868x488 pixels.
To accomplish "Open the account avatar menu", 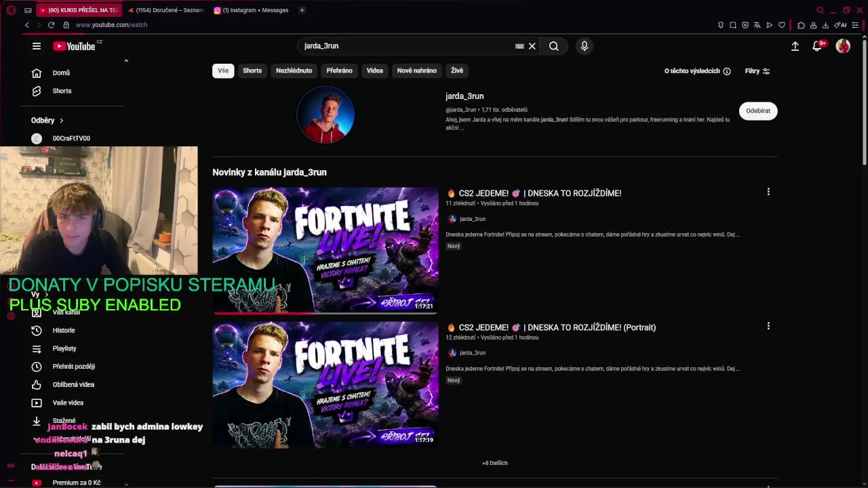I will pos(843,46).
